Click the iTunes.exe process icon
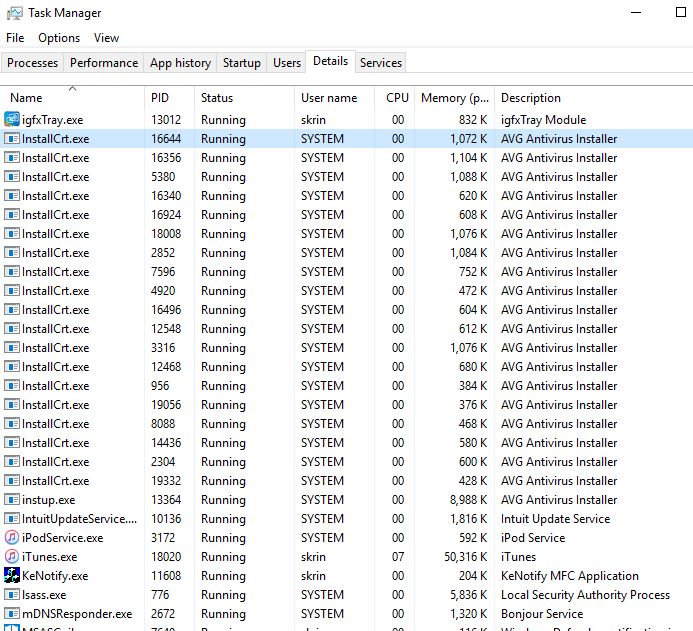 point(11,556)
